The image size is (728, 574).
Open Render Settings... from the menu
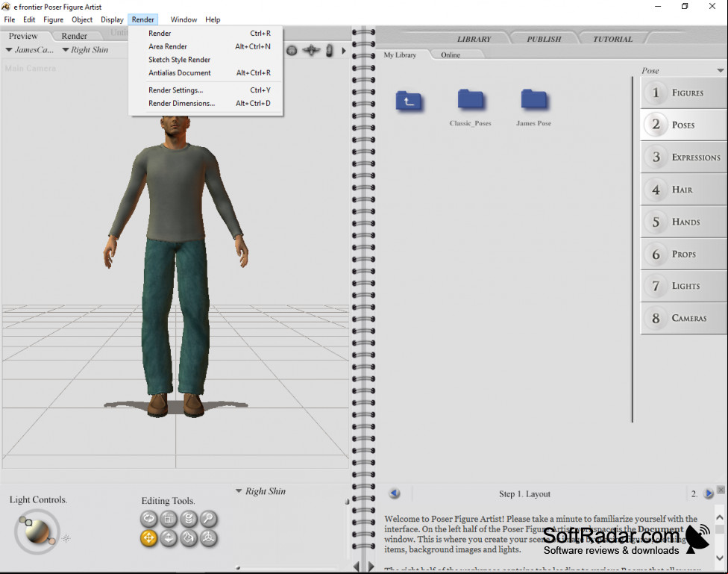point(206,90)
